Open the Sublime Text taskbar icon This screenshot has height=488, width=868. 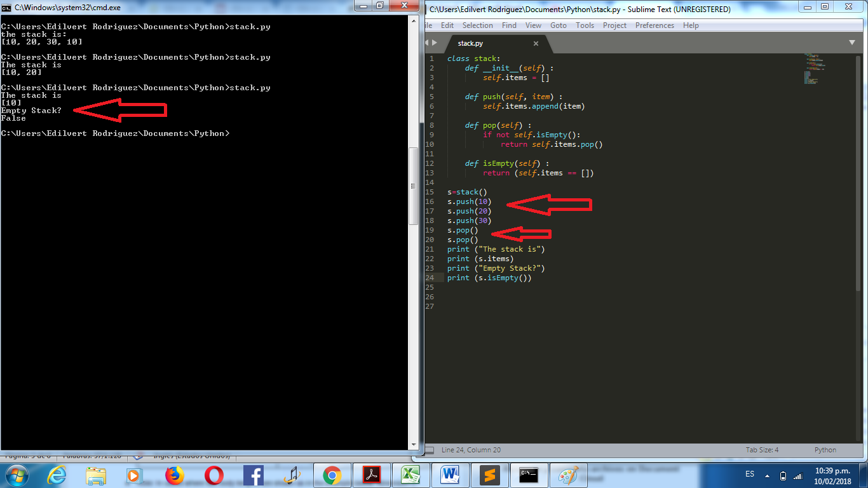click(489, 475)
